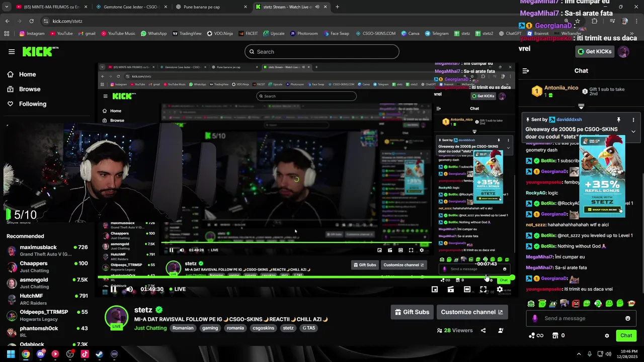Click the icon right of share
The height and width of the screenshot is (362, 644).
click(501, 330)
